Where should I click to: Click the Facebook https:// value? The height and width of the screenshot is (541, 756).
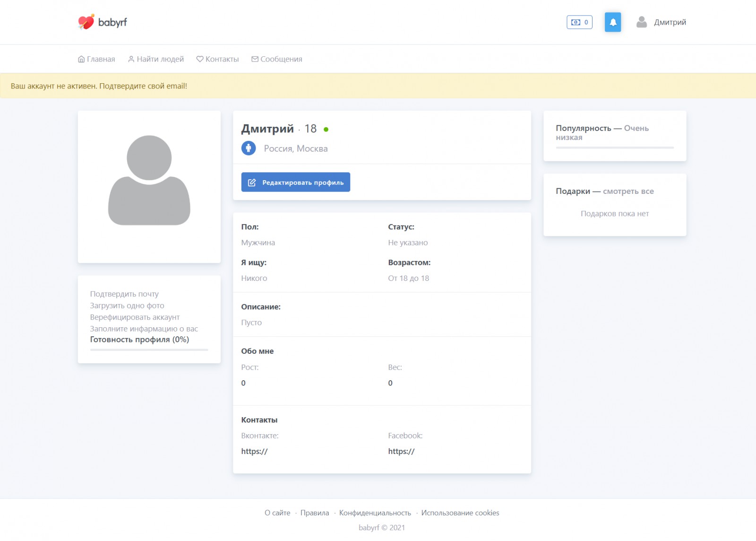coord(401,451)
